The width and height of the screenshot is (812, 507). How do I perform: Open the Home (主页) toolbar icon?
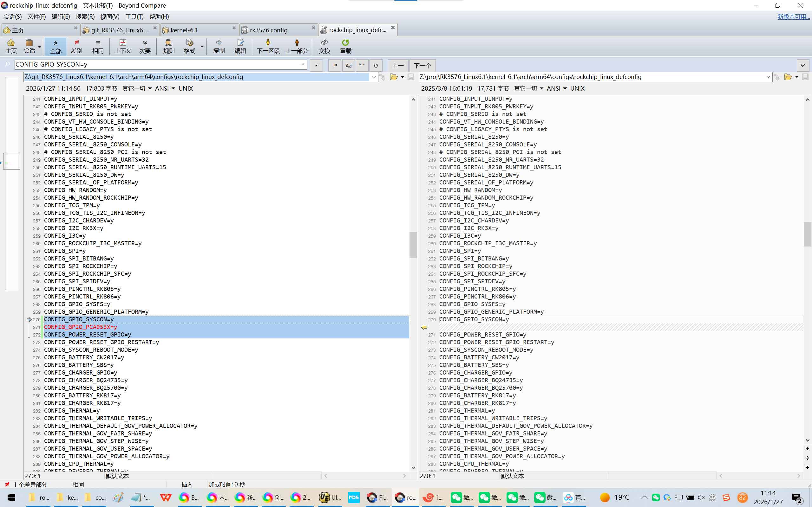coord(11,46)
